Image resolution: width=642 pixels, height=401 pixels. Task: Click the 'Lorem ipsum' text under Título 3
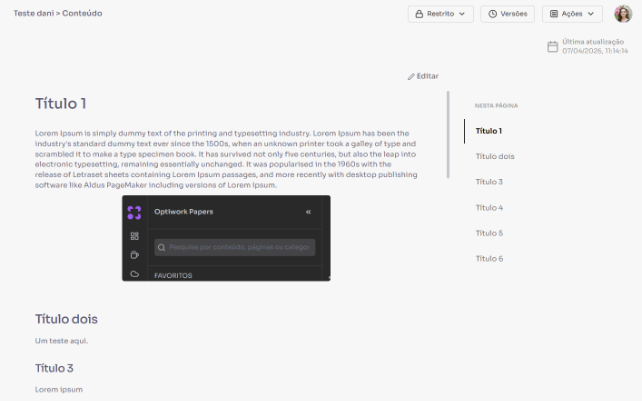pyautogui.click(x=59, y=390)
